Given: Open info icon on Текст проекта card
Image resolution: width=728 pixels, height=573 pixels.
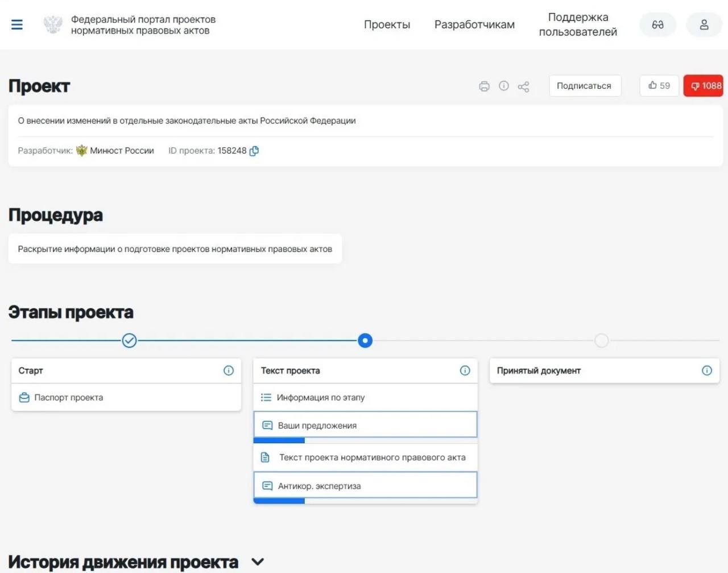Looking at the screenshot, I should [x=465, y=370].
